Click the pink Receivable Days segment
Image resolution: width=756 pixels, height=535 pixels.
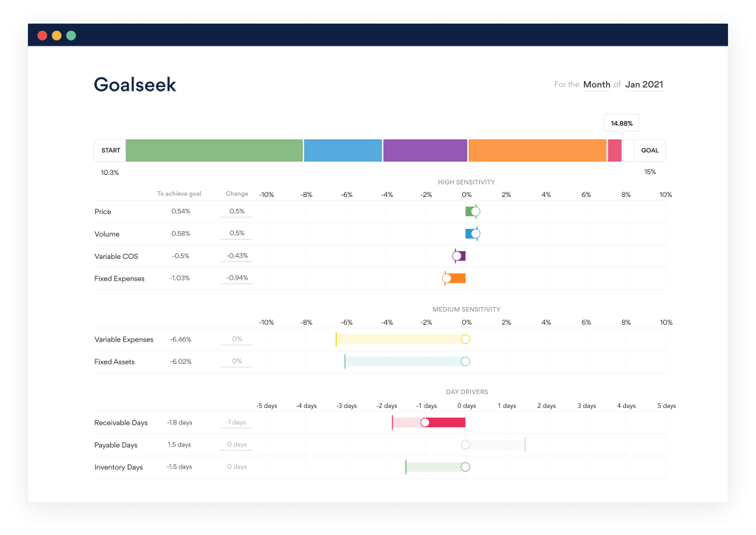point(614,151)
